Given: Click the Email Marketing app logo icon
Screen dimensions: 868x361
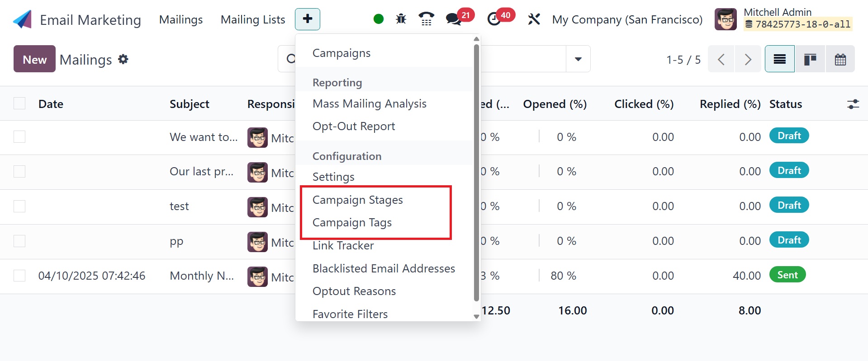Looking at the screenshot, I should (22, 19).
